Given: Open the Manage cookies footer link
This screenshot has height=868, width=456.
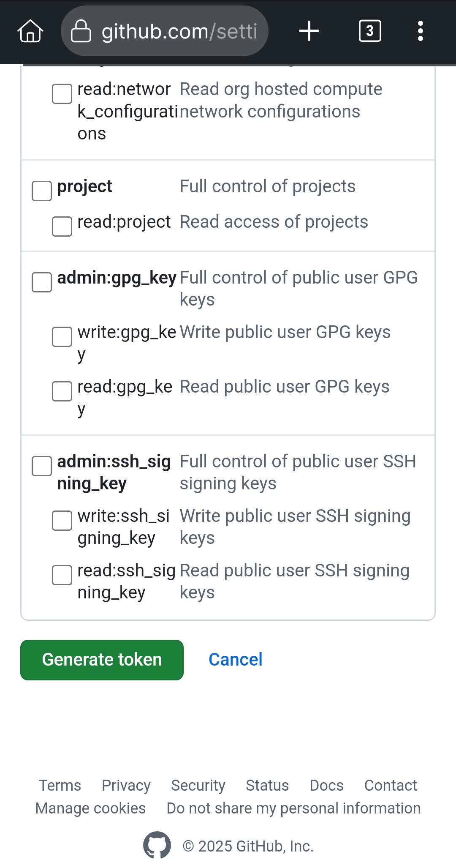Looking at the screenshot, I should click(x=90, y=808).
